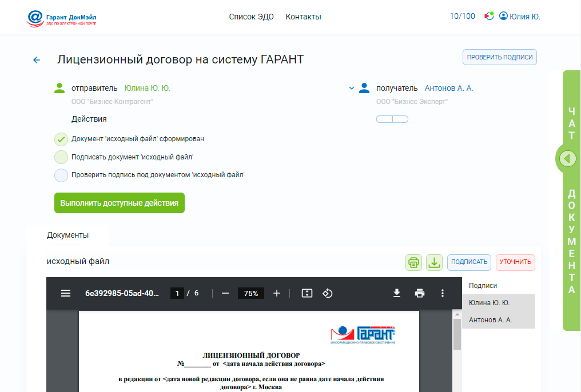This screenshot has width=581, height=392.
Task: Click the ООО "Бизнес-Контрагент" text
Action: pyautogui.click(x=112, y=101)
